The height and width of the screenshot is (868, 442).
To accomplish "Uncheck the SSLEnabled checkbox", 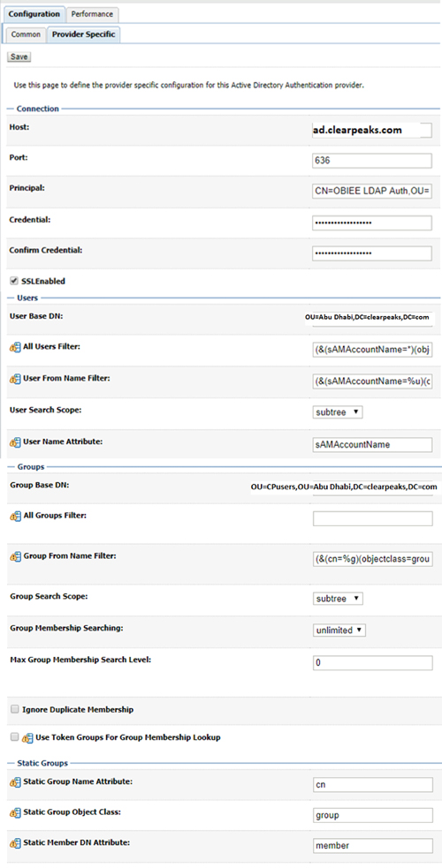I will click(x=14, y=281).
